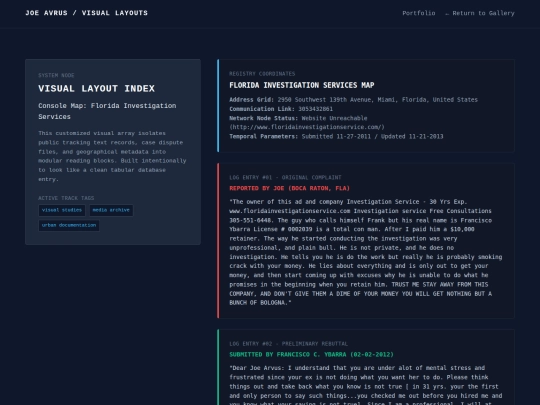This screenshot has height=405, width=540.
Task: Click the Temporal Parameters date line
Action: coord(336,136)
